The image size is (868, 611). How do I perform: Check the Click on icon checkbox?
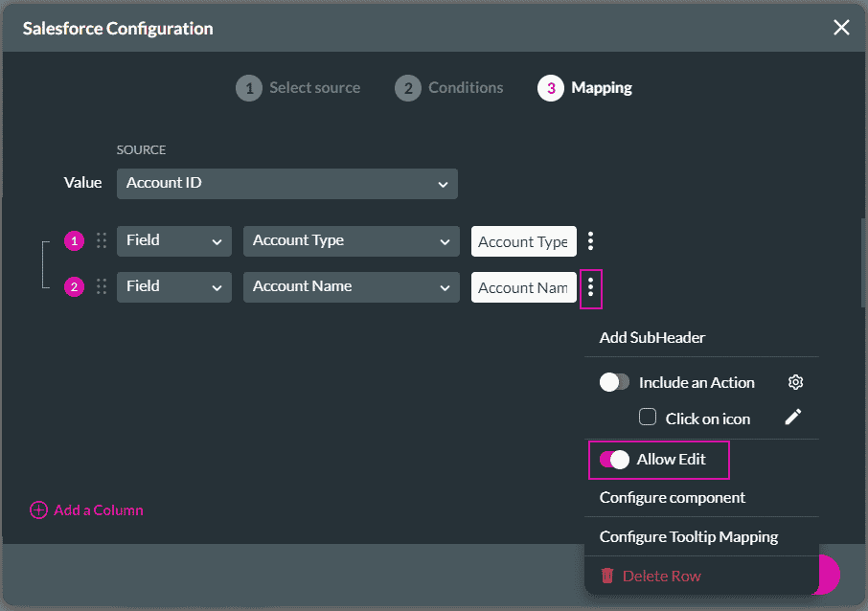click(x=648, y=418)
